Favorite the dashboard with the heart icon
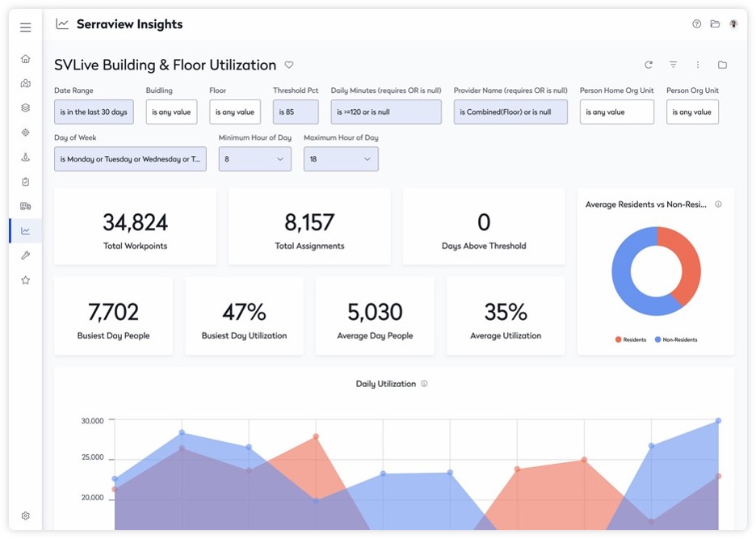Screen dimensions: 756x539 pyautogui.click(x=289, y=65)
